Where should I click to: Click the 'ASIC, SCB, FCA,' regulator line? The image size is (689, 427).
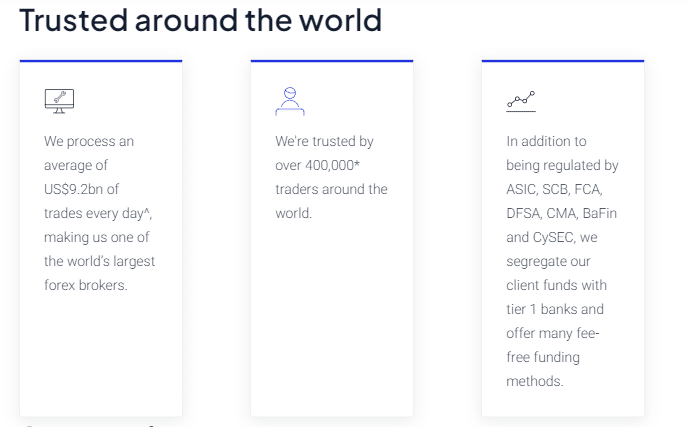pyautogui.click(x=554, y=189)
